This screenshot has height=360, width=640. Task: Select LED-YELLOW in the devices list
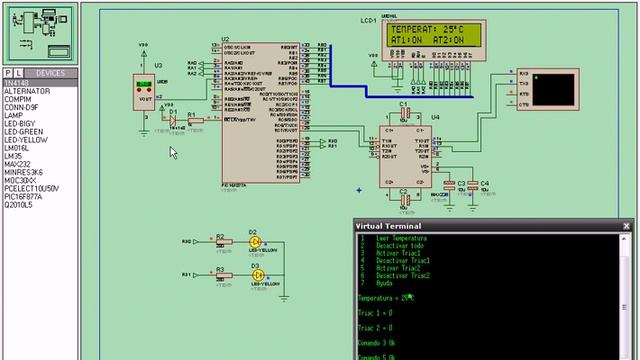(26, 140)
